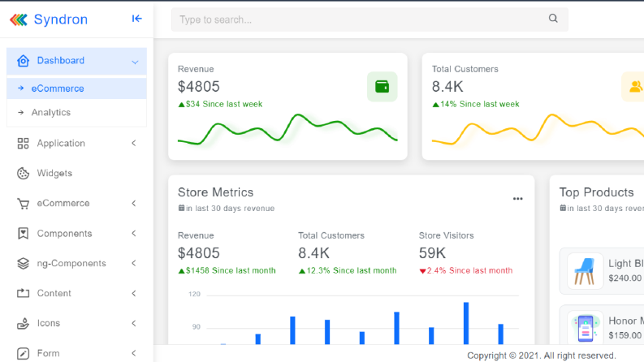Expand the Application menu chevron
644x362 pixels.
[134, 143]
